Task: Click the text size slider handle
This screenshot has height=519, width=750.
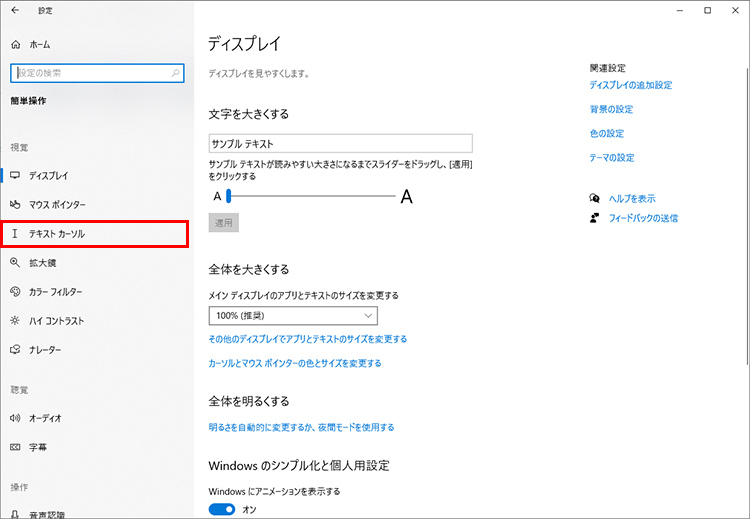Action: tap(229, 196)
